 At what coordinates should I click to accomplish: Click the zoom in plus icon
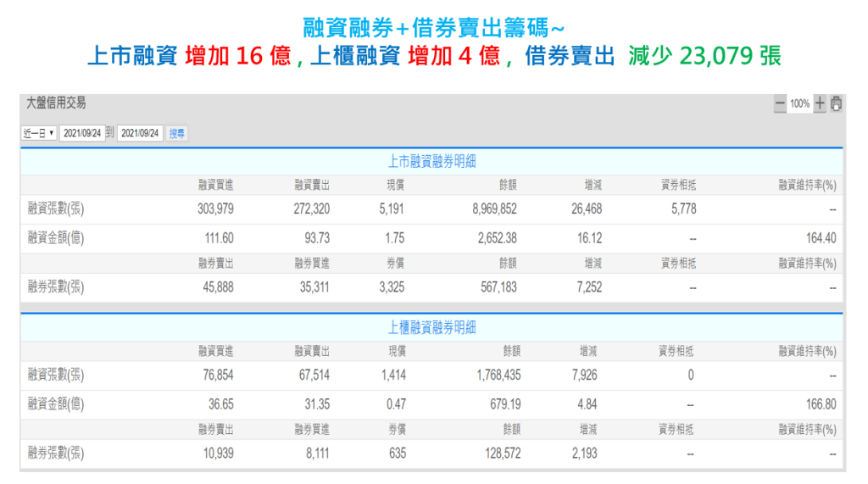point(820,104)
